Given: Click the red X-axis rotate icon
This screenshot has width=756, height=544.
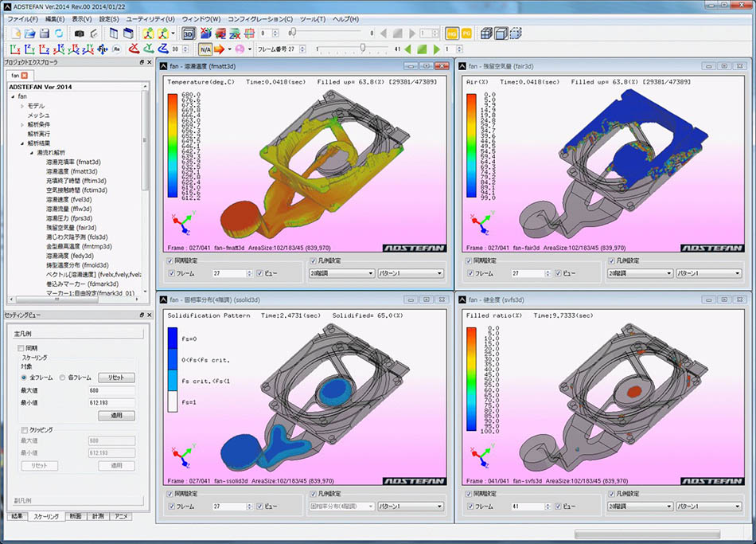Looking at the screenshot, I should click(134, 49).
